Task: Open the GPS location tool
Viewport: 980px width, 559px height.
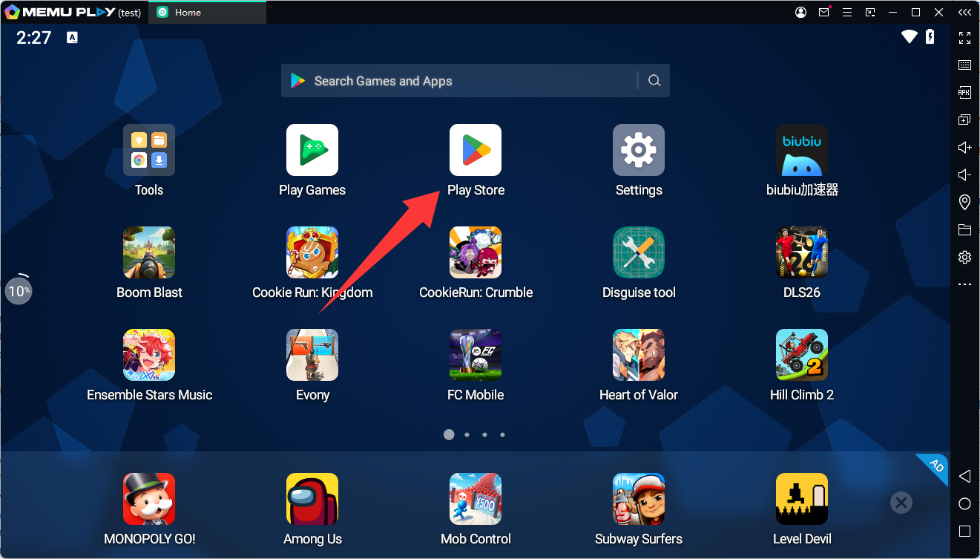Action: point(964,202)
